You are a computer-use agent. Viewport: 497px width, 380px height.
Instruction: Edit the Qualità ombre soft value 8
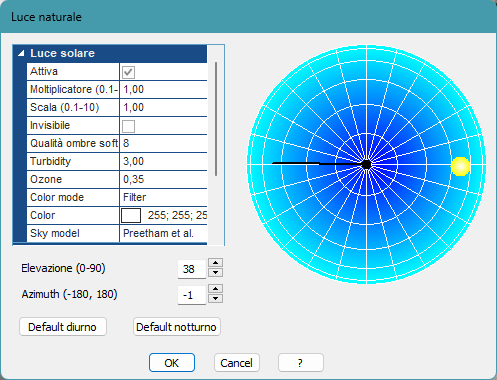[x=163, y=143]
